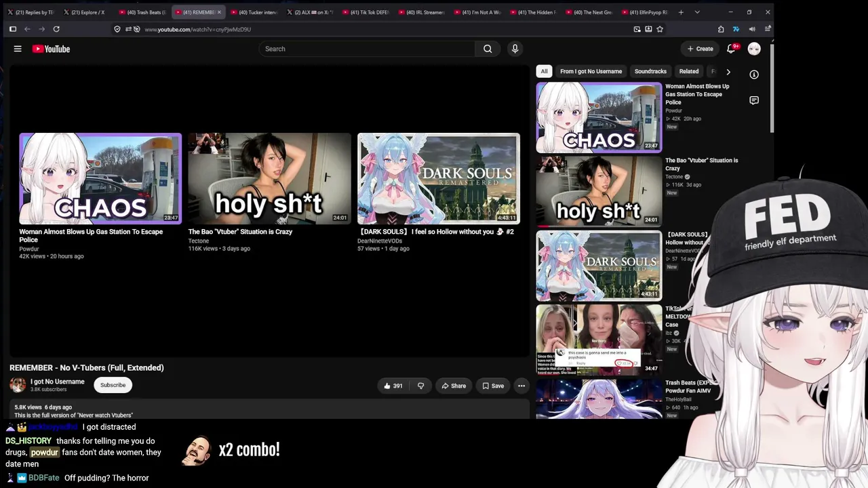Go forward in browser history
868x488 pixels.
click(42, 29)
